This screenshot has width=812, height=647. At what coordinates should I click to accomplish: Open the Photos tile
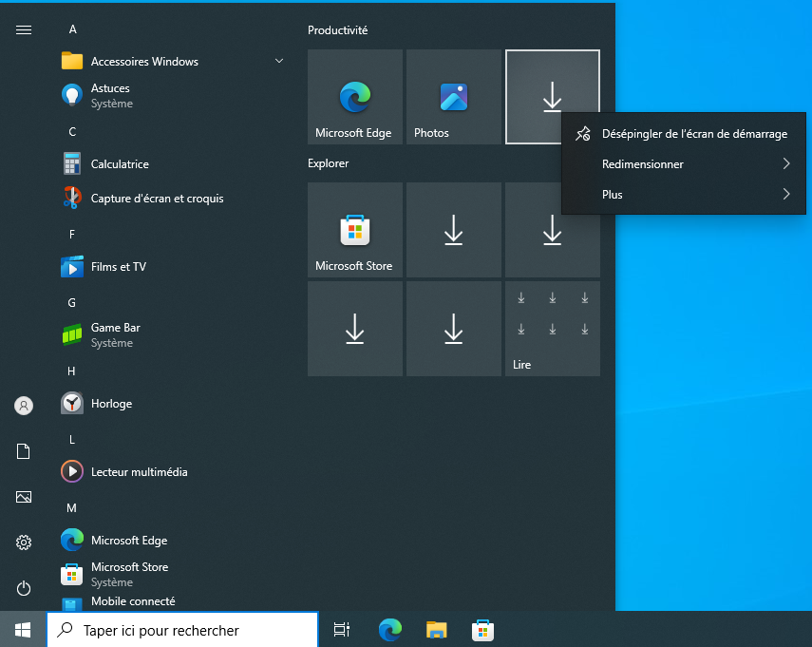454,97
